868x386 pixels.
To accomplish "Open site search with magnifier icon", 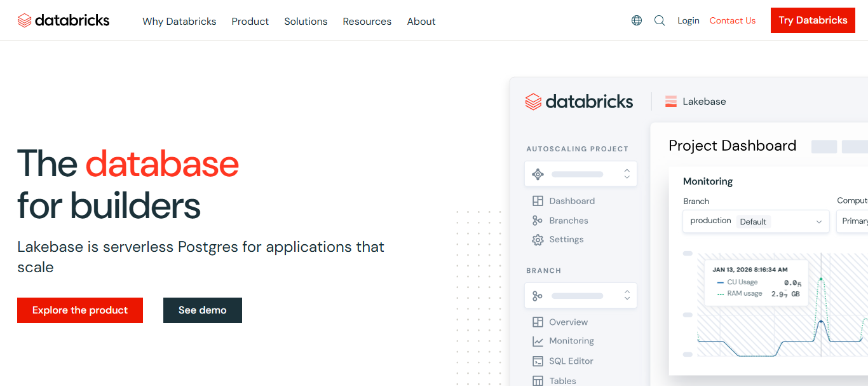I will (660, 20).
